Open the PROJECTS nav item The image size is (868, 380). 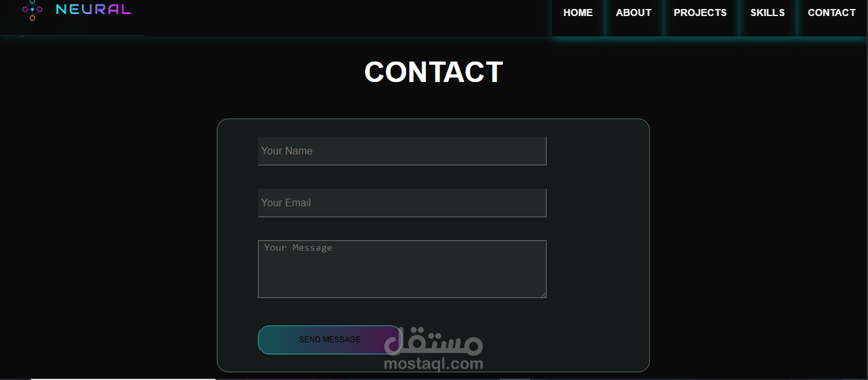(x=700, y=13)
